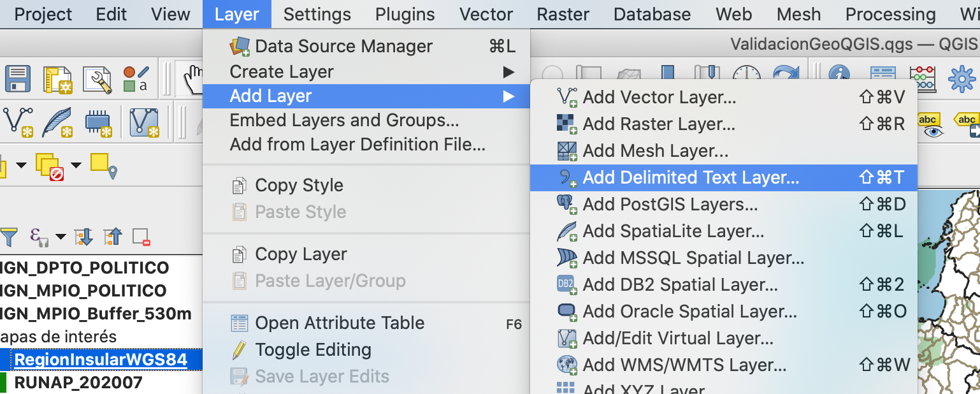Open the View menu
This screenshot has width=980, height=394.
(171, 14)
